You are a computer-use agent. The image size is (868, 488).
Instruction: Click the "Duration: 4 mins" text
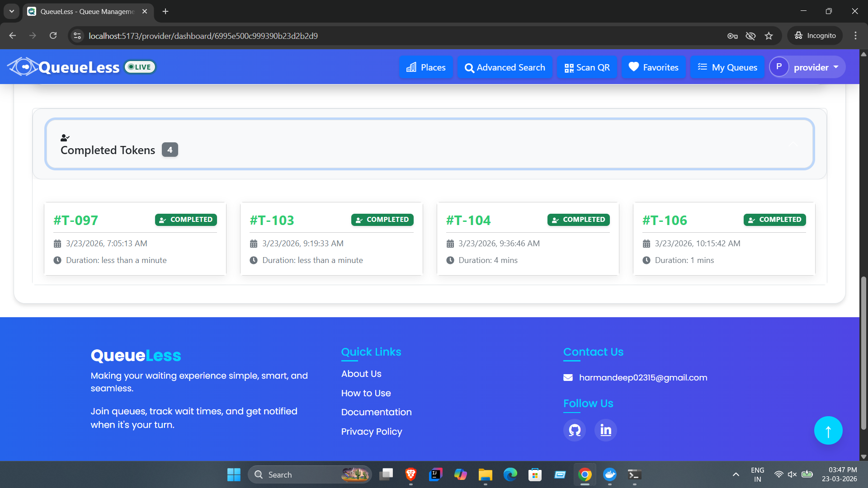coord(488,260)
